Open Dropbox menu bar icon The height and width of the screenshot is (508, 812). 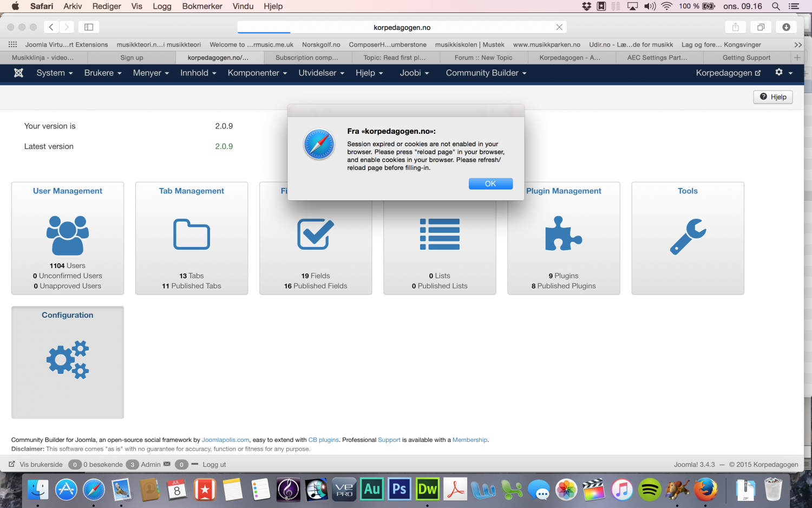[587, 6]
